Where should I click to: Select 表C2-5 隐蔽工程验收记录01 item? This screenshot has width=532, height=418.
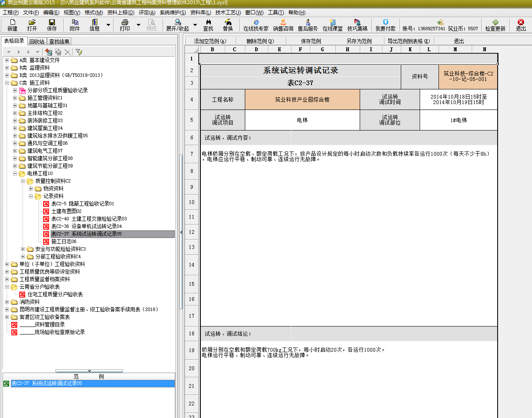click(83, 204)
